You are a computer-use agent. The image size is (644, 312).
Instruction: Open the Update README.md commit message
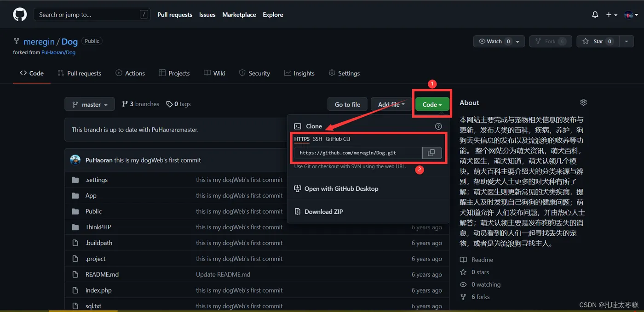click(223, 275)
